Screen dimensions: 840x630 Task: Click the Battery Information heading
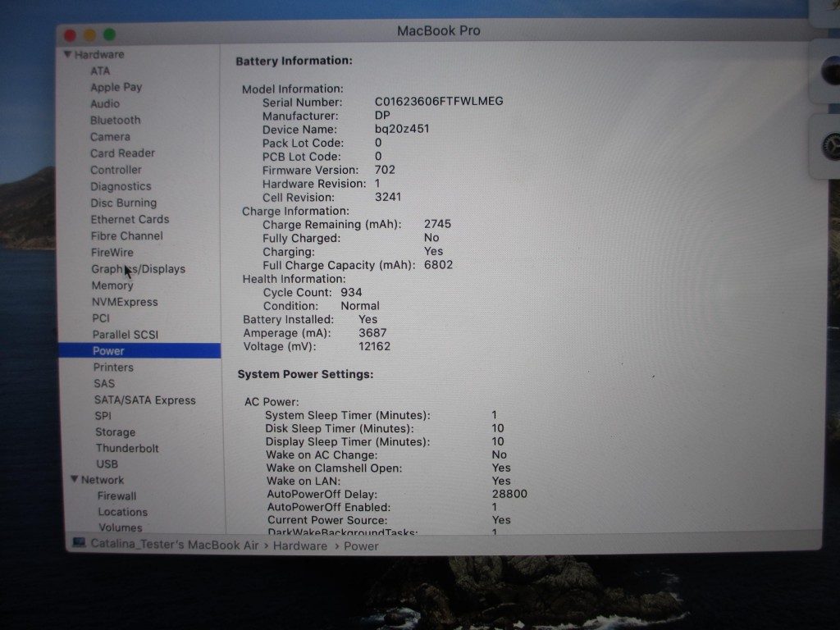pyautogui.click(x=294, y=61)
